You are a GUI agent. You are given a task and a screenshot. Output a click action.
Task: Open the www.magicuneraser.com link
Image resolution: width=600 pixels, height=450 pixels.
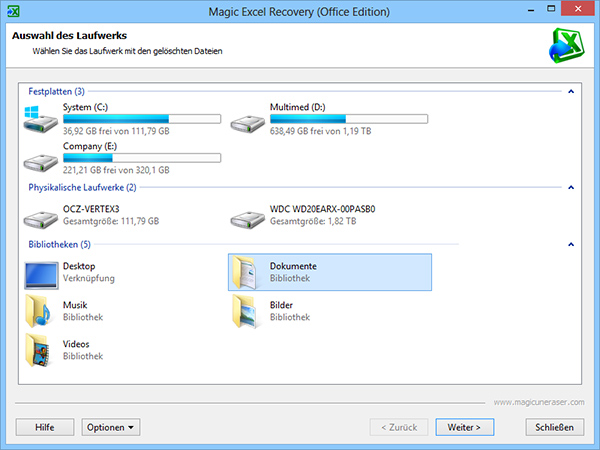coord(539,402)
